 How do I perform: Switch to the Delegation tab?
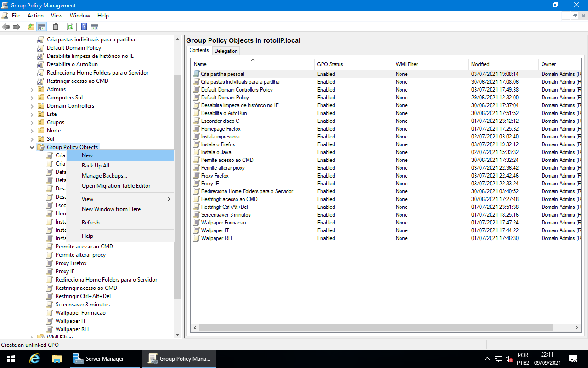tap(226, 51)
